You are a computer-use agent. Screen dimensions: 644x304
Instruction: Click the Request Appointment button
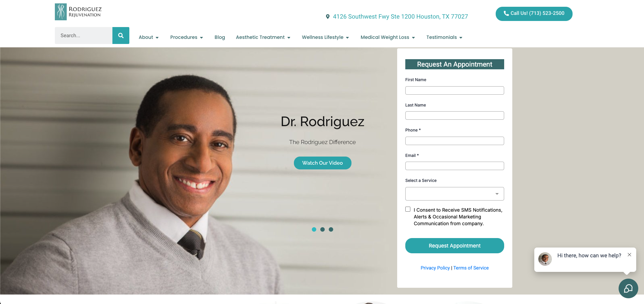pyautogui.click(x=454, y=245)
